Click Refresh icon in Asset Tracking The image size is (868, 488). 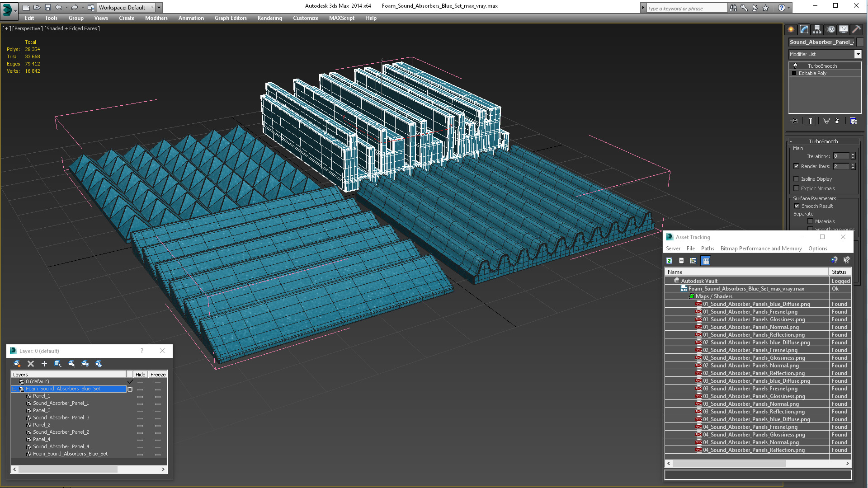[669, 261]
